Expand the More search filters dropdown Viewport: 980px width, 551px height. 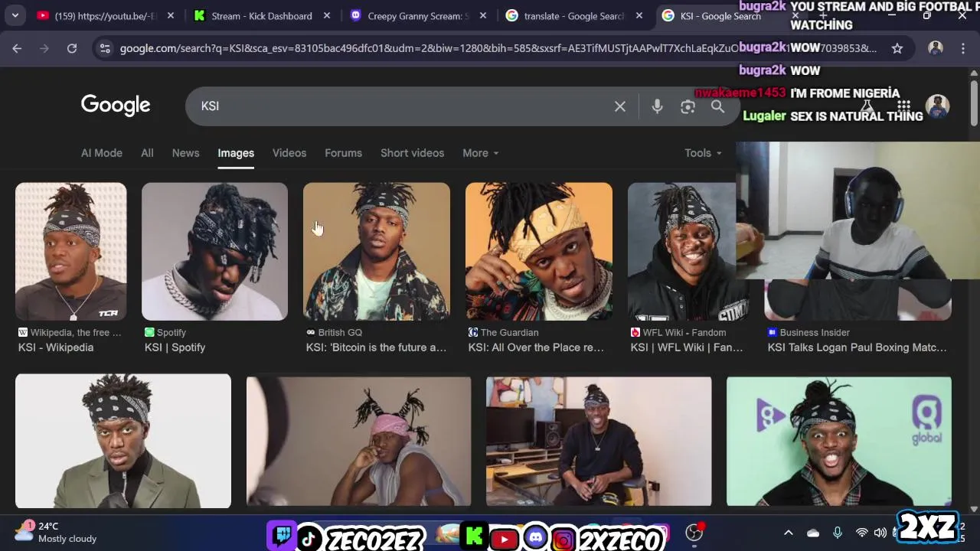480,153
